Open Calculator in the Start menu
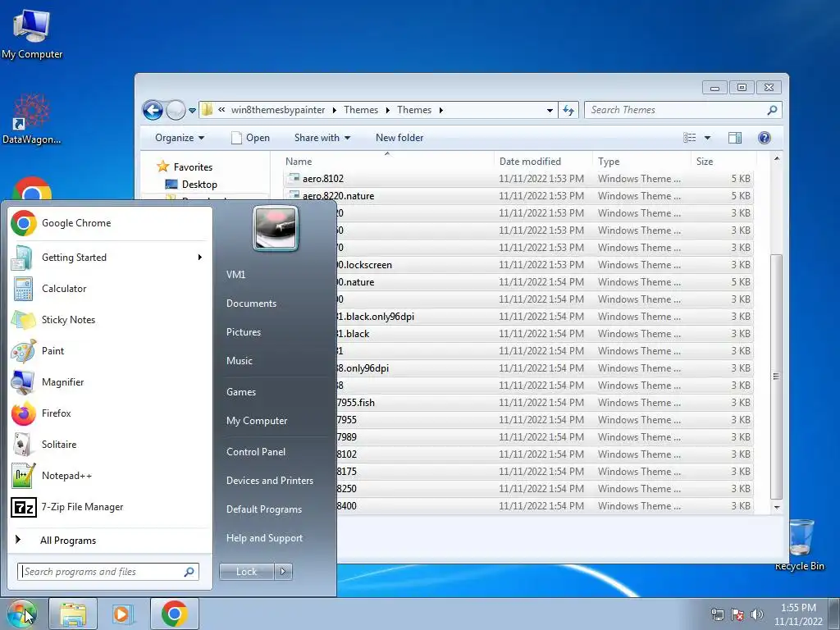This screenshot has height=630, width=840. 110,288
